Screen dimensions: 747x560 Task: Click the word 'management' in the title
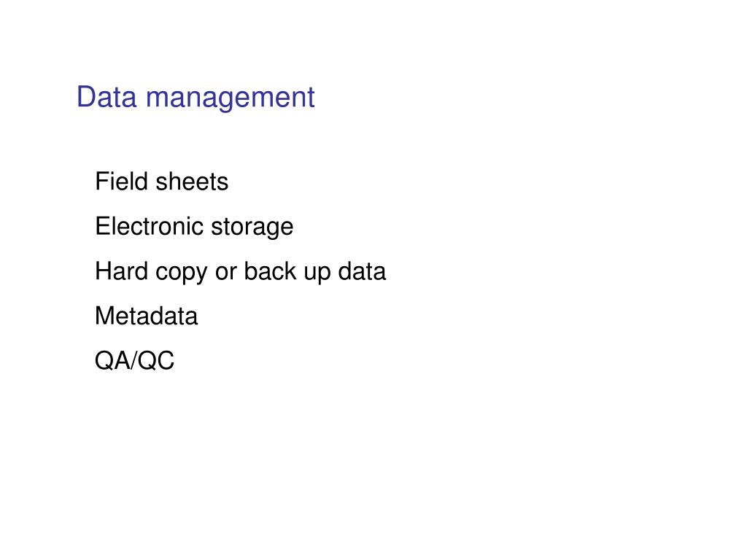coord(230,99)
